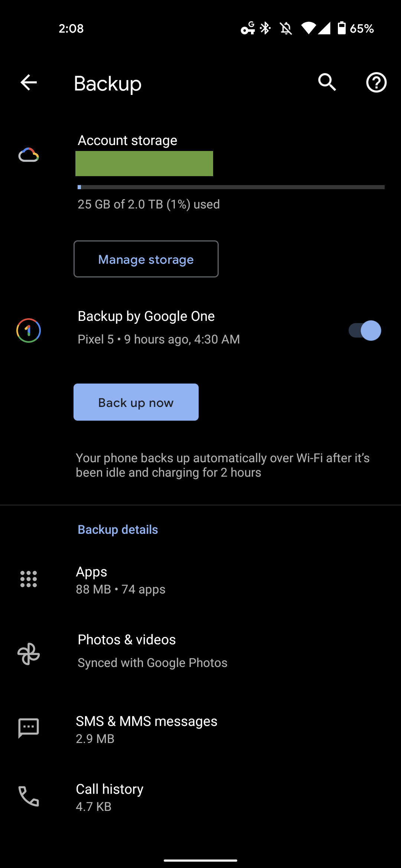Click the Manage storage button

pos(146,259)
